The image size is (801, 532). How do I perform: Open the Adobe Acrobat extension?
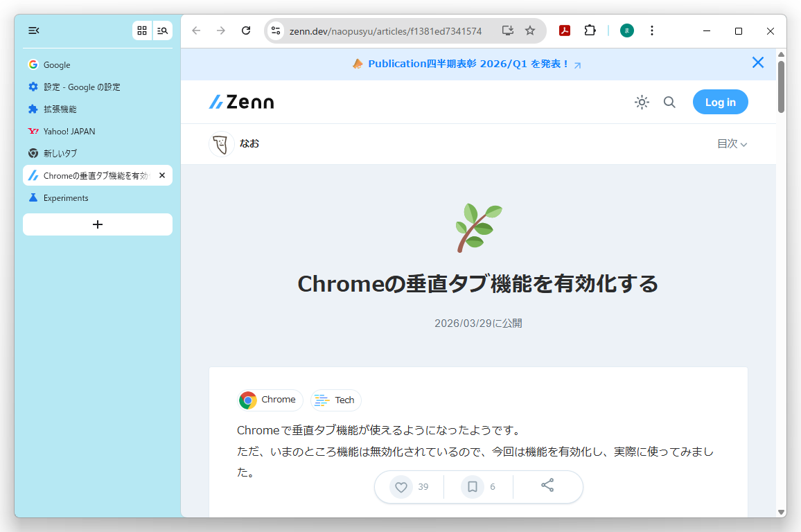pyautogui.click(x=565, y=30)
